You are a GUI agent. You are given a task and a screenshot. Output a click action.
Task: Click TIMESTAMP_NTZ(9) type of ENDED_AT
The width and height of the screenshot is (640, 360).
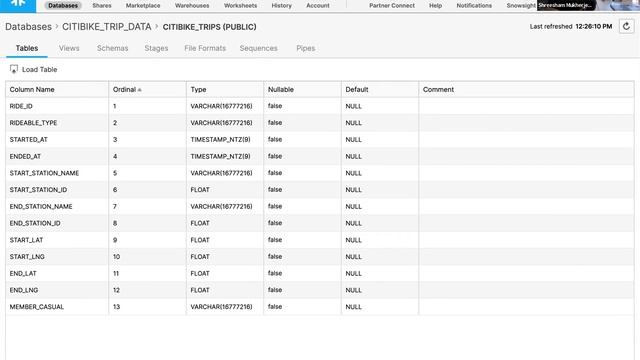[220, 156]
